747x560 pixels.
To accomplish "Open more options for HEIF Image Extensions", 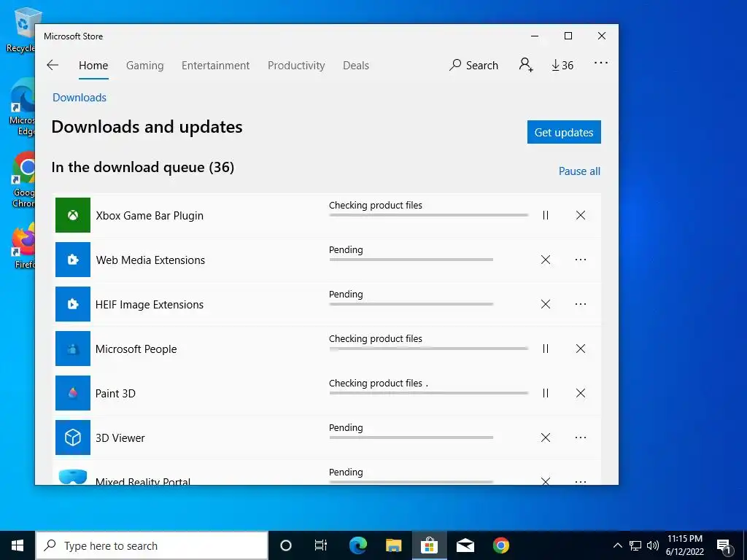I will pyautogui.click(x=580, y=304).
